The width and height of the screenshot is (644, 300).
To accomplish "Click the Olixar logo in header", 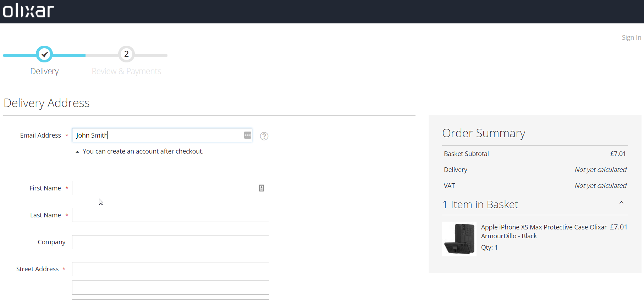I will pyautogui.click(x=28, y=11).
